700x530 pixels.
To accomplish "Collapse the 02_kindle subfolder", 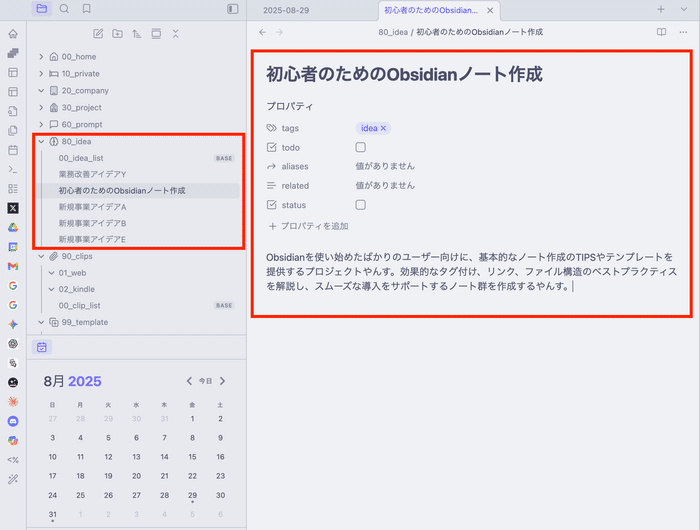I will coord(51,289).
